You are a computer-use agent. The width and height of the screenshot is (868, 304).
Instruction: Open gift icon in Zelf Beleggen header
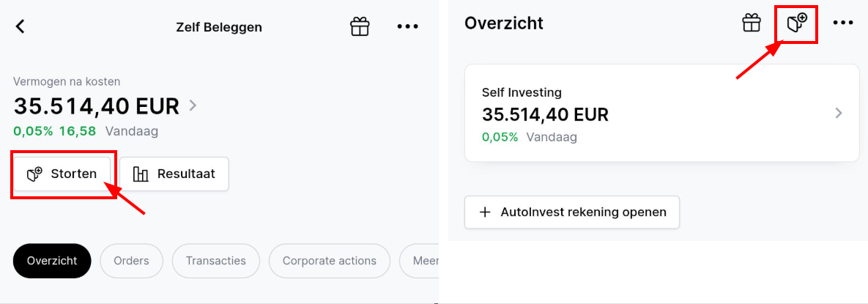click(x=360, y=26)
